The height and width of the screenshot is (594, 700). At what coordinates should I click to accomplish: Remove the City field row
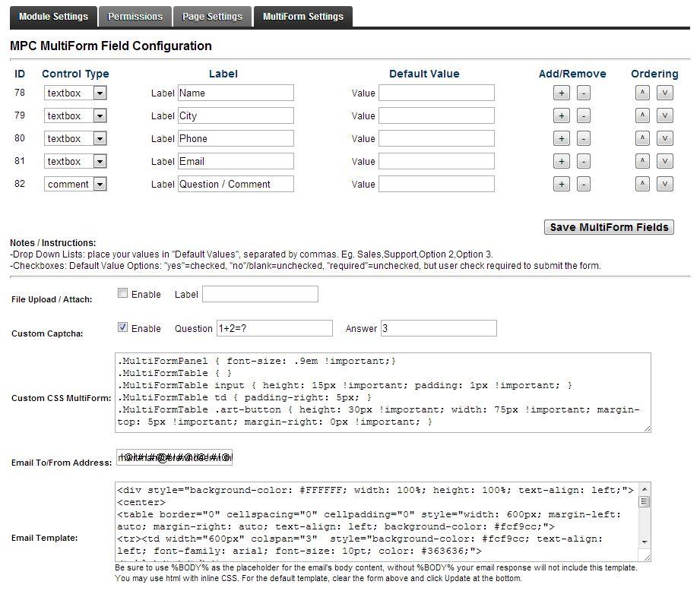coord(584,115)
